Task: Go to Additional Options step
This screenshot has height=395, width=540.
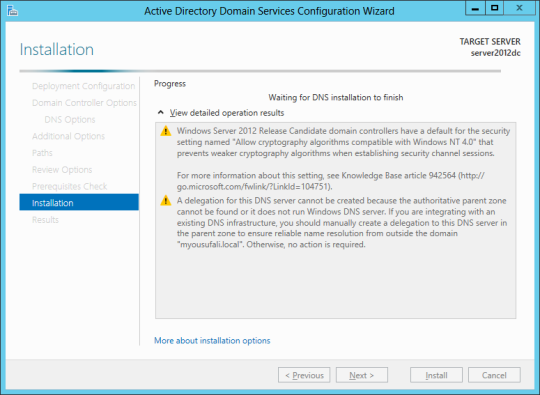Action: [x=69, y=136]
